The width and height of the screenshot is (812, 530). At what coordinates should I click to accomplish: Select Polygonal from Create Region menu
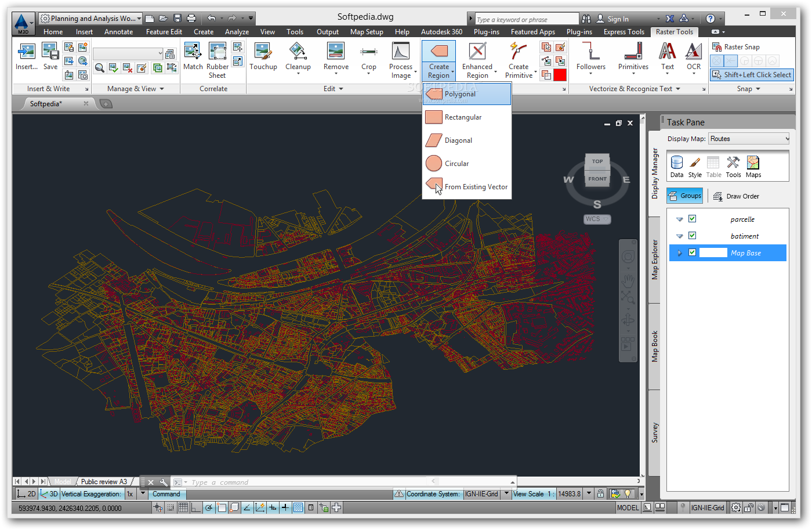467,94
